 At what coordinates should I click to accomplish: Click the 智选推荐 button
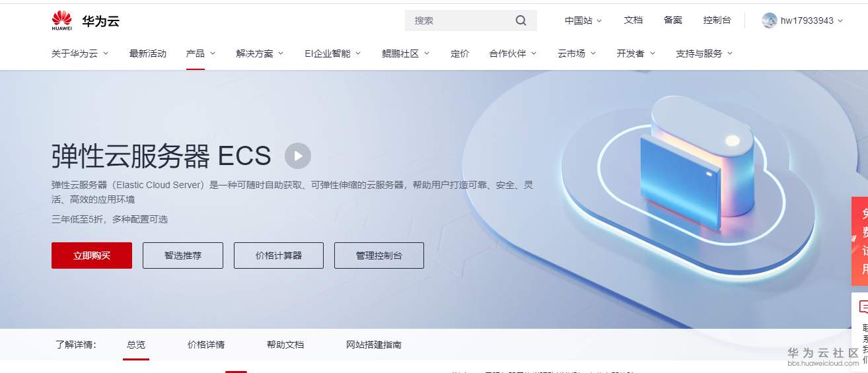[x=183, y=255]
